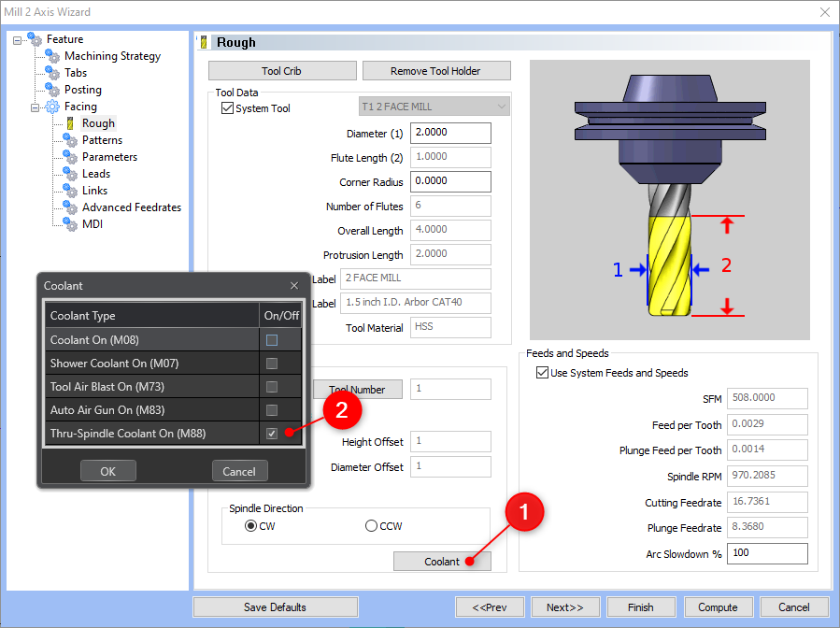This screenshot has height=628, width=840.
Task: Click the yellow Rough tool icon in the tree
Action: (x=70, y=123)
